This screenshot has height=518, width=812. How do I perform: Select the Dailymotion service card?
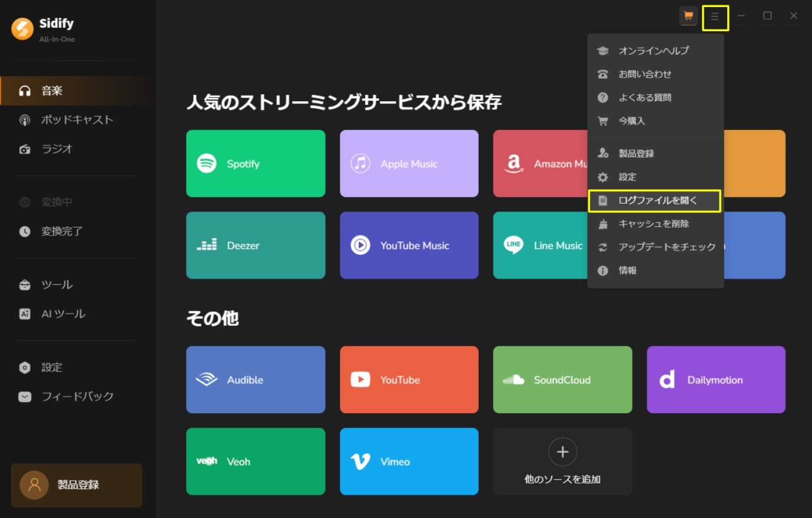click(x=716, y=380)
